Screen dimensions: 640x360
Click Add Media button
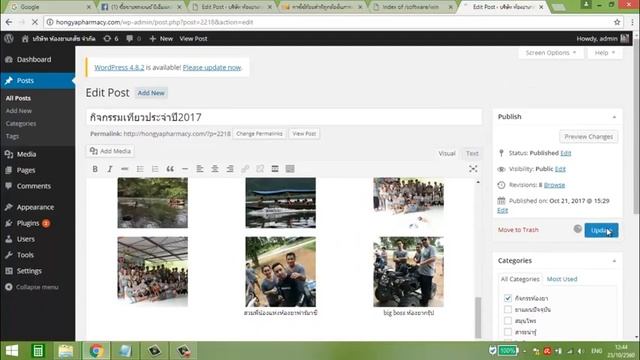pos(110,151)
